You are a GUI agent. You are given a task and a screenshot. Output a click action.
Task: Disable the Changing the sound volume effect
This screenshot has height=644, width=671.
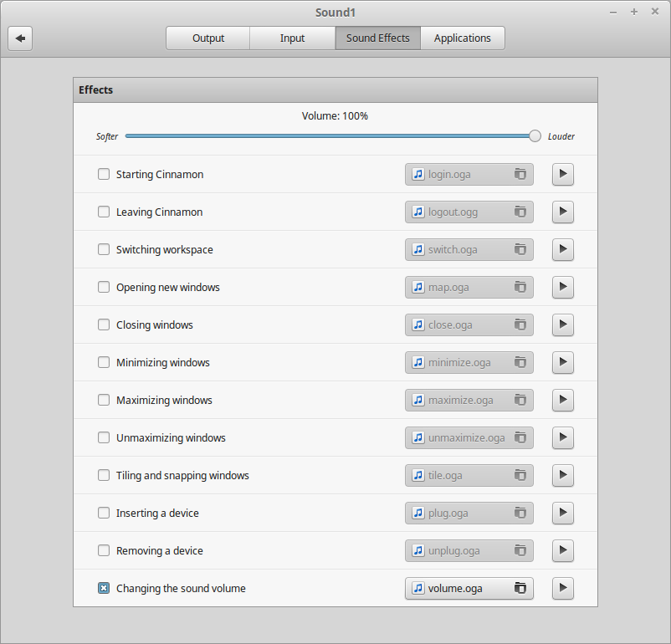(104, 588)
